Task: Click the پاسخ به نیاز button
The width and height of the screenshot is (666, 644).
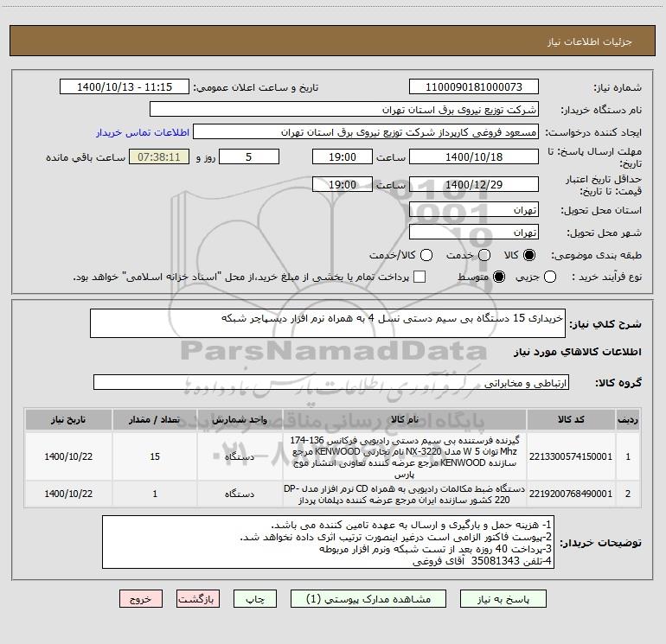Action: [x=503, y=599]
